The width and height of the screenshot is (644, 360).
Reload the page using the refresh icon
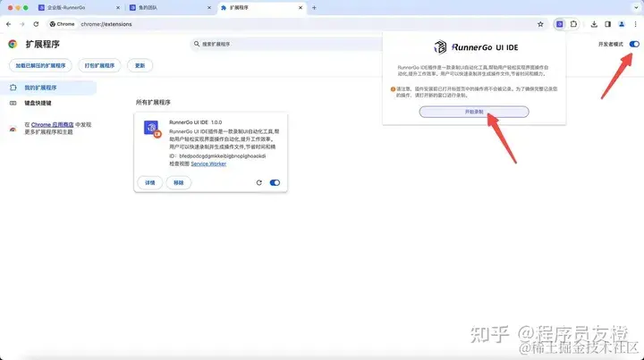(x=36, y=24)
